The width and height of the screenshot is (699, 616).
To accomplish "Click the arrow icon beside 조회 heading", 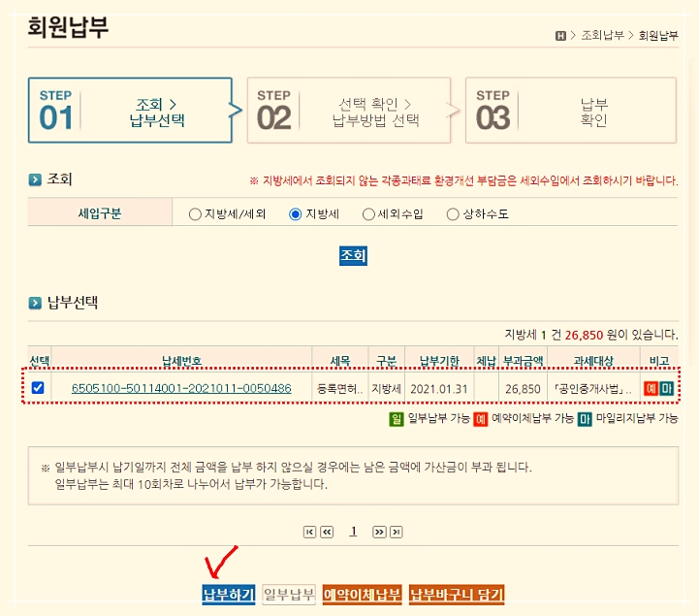I will coord(35,179).
